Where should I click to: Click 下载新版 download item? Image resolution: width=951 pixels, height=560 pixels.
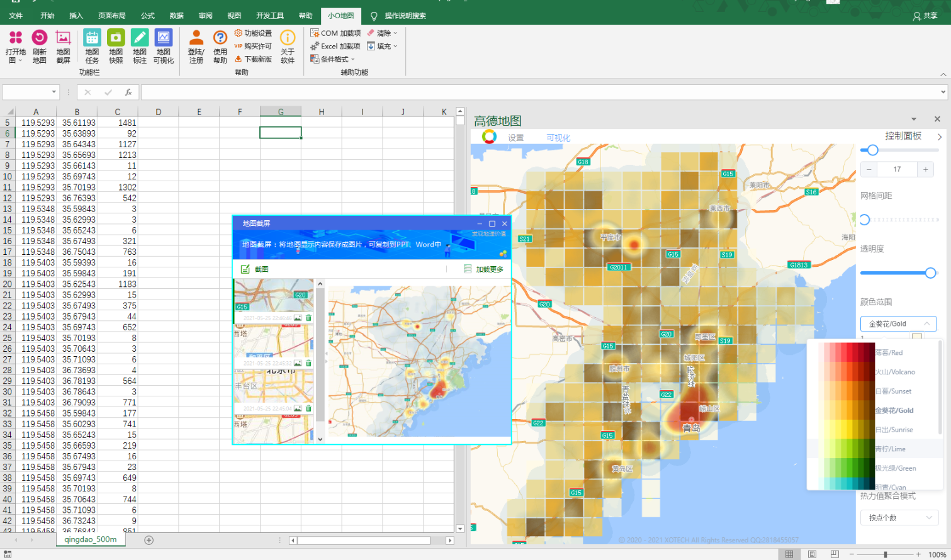pos(253,59)
